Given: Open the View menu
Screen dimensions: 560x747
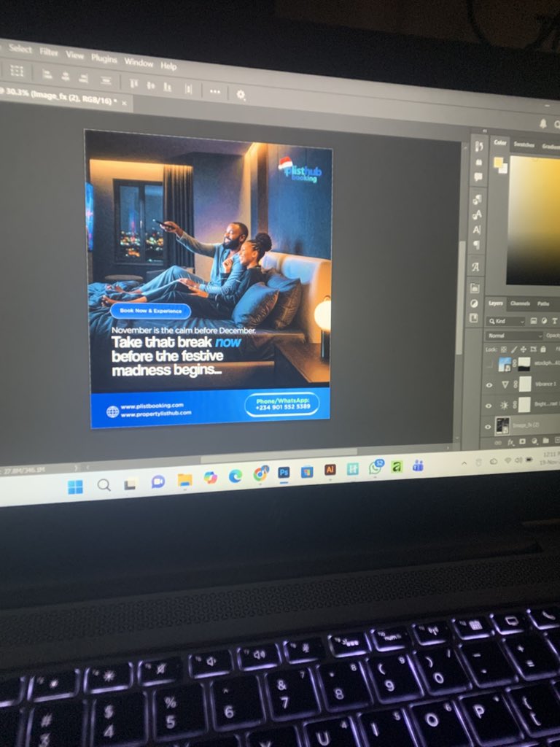Looking at the screenshot, I should [x=74, y=55].
